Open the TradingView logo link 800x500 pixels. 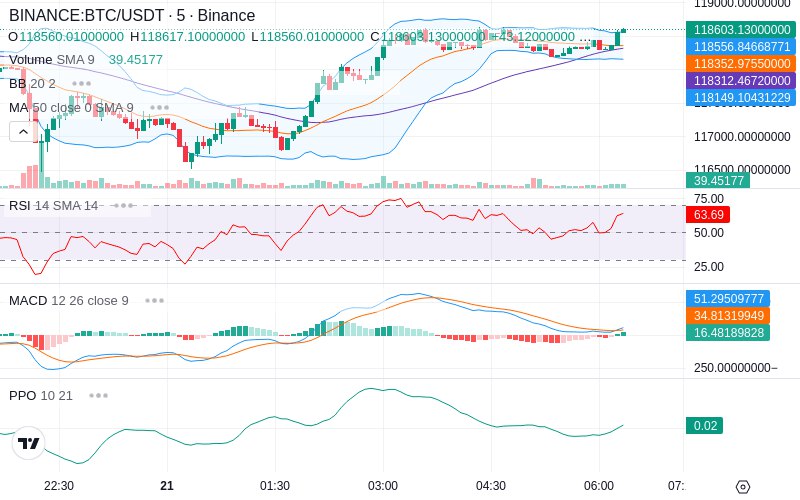click(29, 443)
